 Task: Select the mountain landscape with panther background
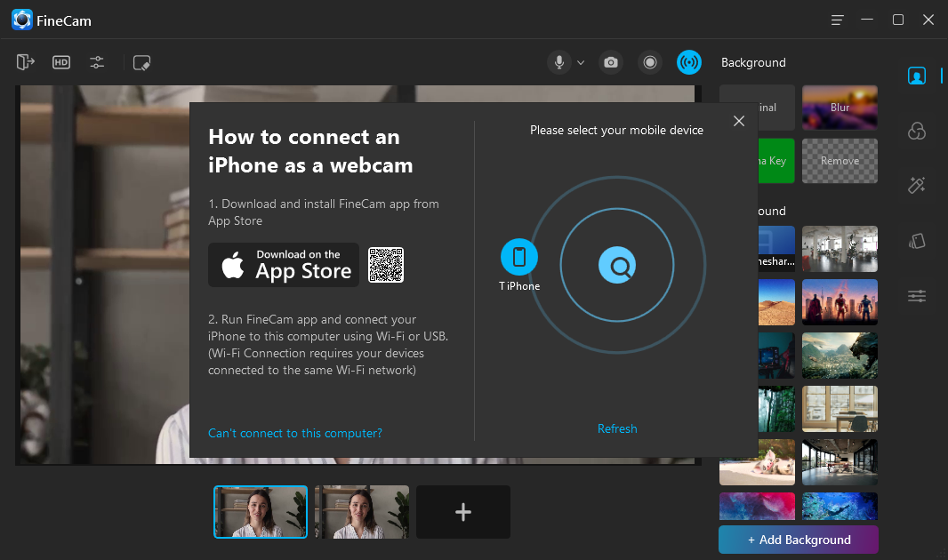click(840, 356)
